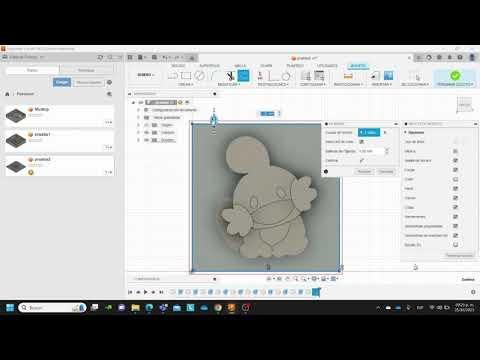The image size is (480, 360).
Task: Select the circle sketch tool in toolbar
Action: click(x=199, y=76)
